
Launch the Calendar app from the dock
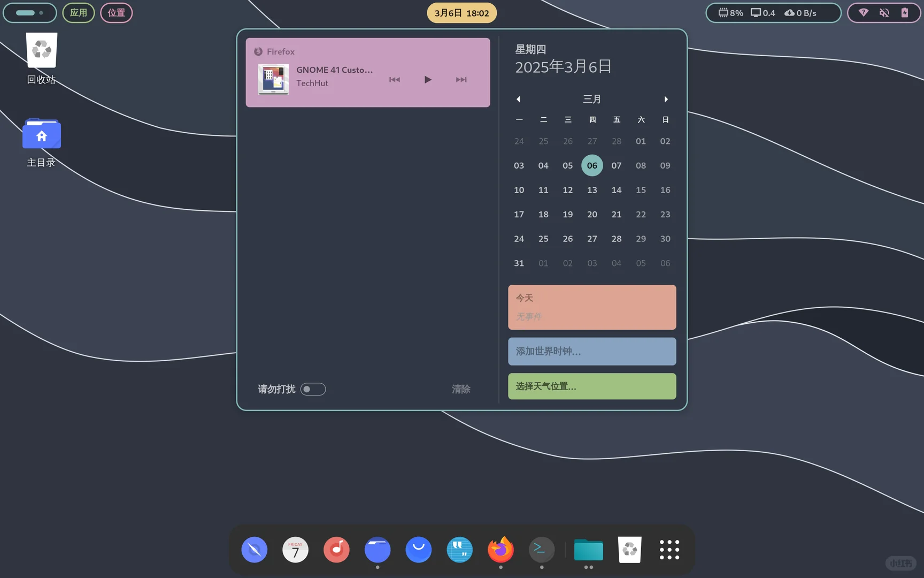coord(295,550)
